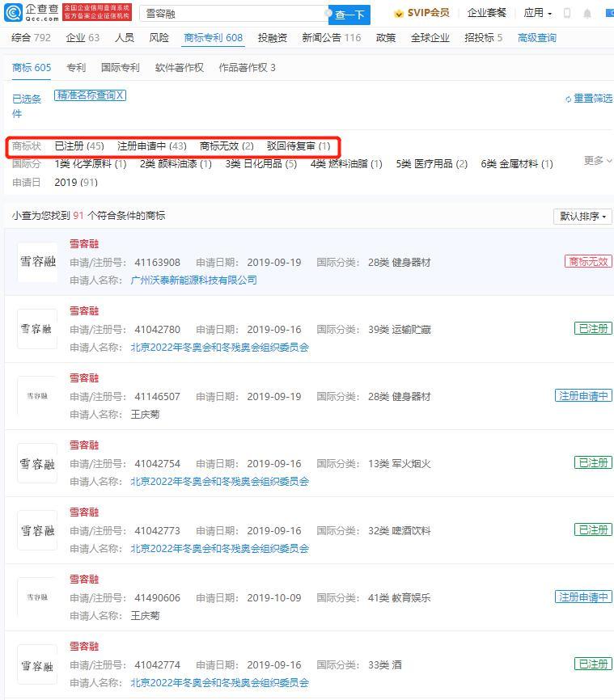Click the 商标无效 status badge
The image size is (614, 700).
588,261
